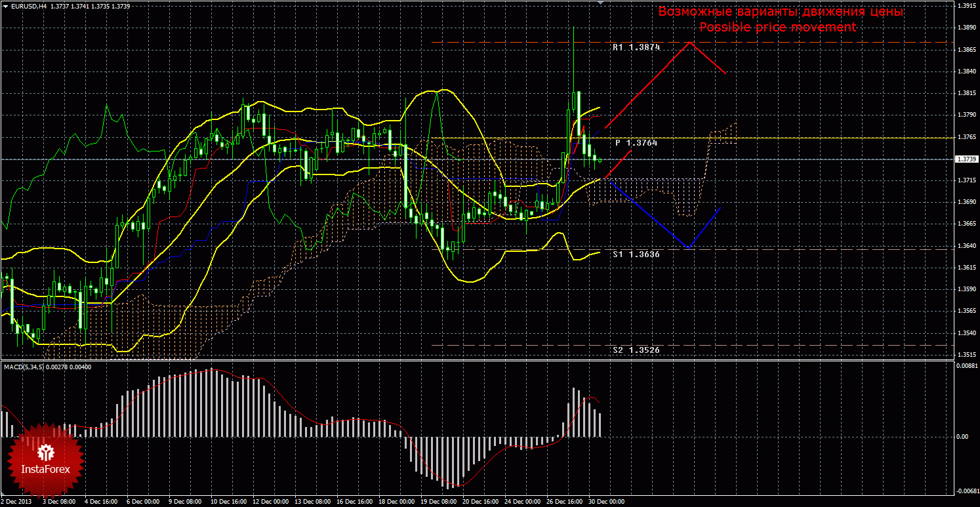Click the 1.3690 price scale value
Image resolution: width=980 pixels, height=507 pixels.
click(966, 202)
